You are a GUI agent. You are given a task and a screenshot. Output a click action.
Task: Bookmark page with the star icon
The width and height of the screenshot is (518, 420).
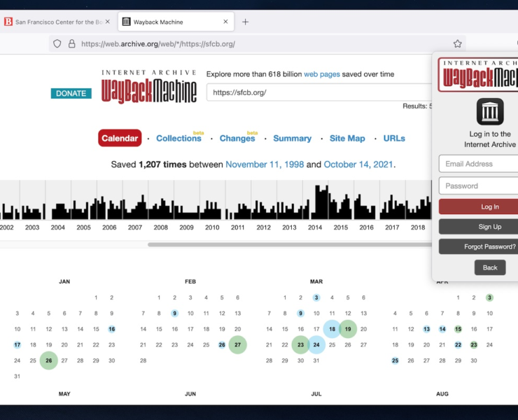point(457,43)
